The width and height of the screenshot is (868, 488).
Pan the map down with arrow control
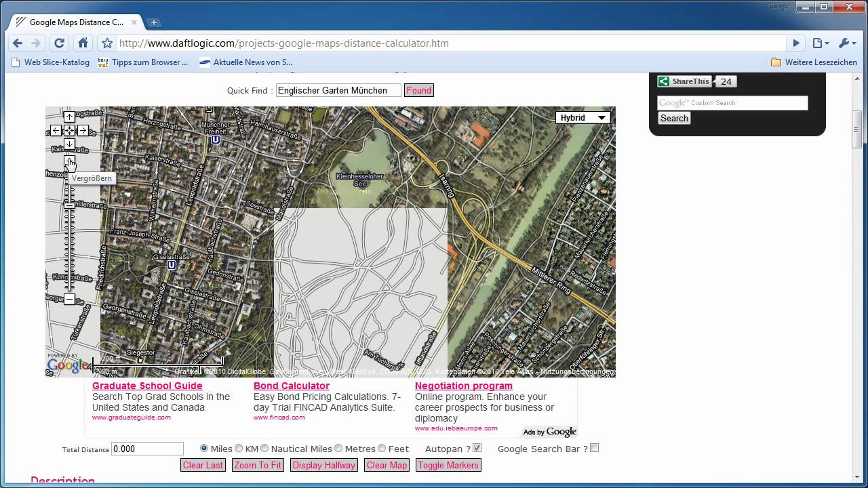point(69,144)
